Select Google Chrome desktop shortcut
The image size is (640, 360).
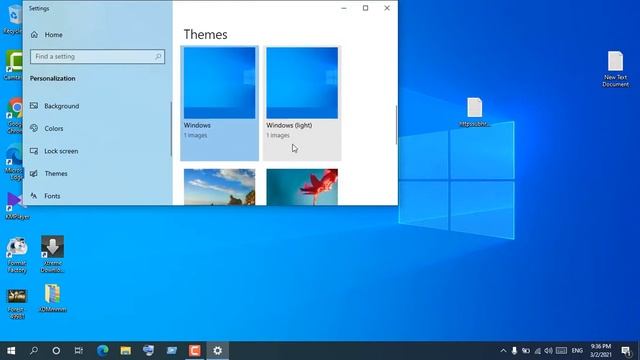point(16,115)
